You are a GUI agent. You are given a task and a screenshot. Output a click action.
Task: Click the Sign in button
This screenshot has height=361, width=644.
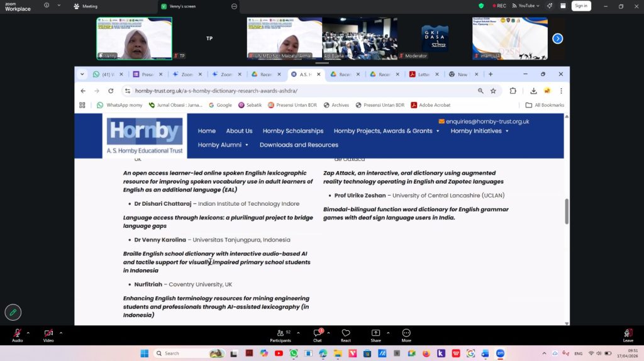(x=580, y=6)
